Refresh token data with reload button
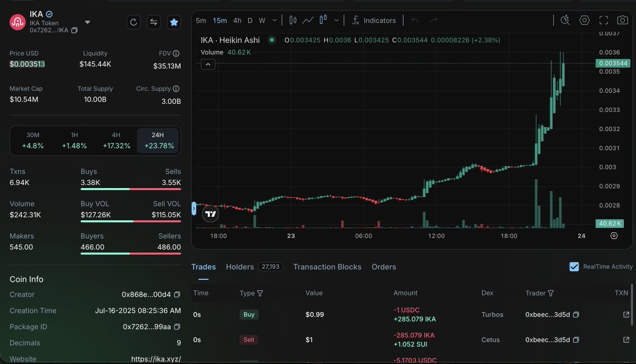The width and height of the screenshot is (636, 364). 134,22
